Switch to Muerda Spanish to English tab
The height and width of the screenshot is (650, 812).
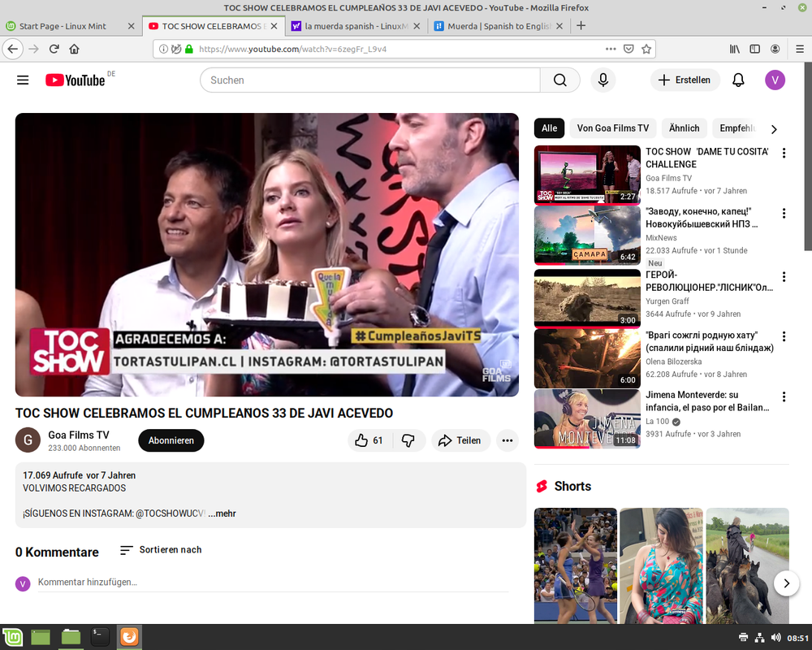pyautogui.click(x=498, y=26)
